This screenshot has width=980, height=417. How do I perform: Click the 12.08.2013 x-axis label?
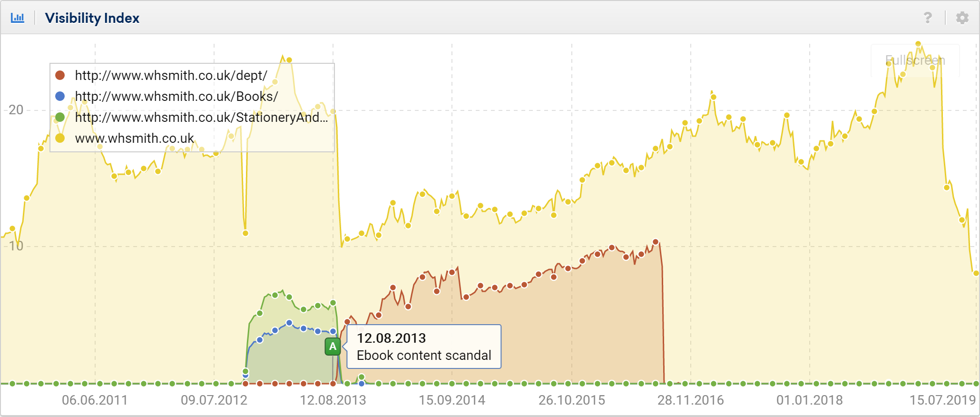[x=333, y=400]
